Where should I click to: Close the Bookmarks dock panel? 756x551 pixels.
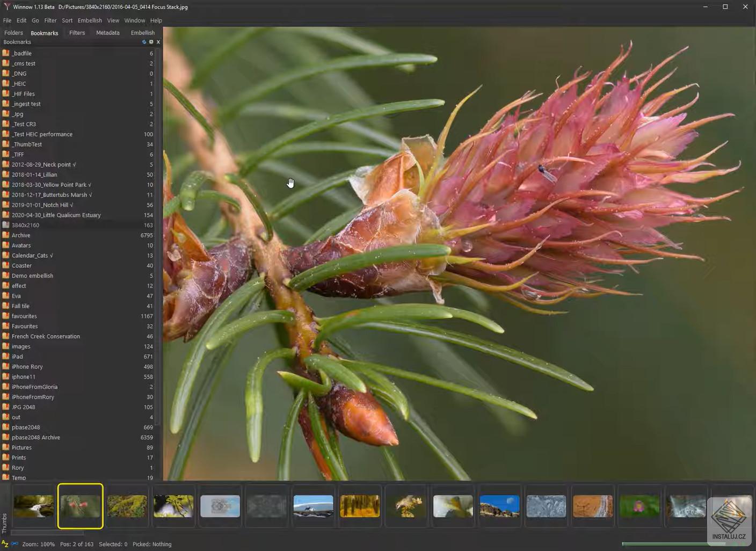tap(158, 42)
